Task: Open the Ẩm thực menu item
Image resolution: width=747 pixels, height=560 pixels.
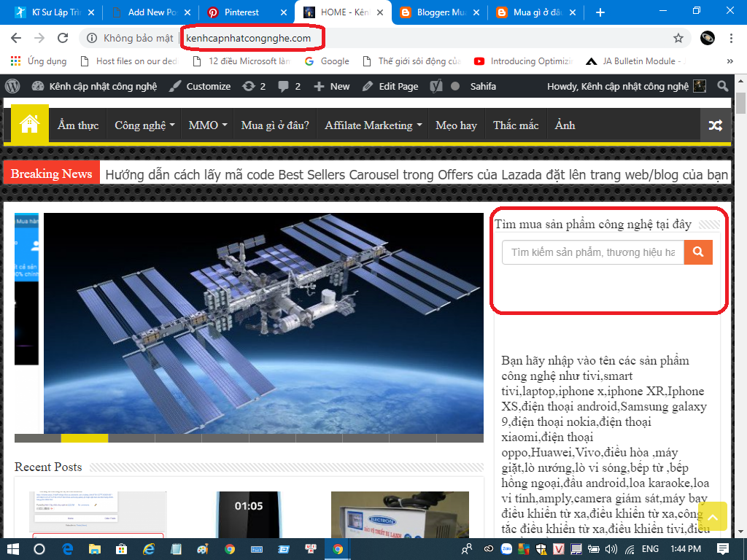Action: [x=78, y=125]
